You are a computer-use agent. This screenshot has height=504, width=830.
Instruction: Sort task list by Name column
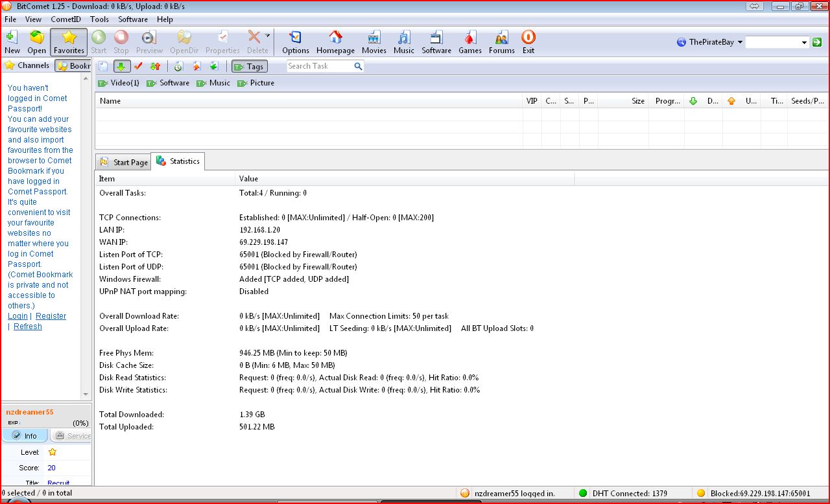[x=309, y=101]
